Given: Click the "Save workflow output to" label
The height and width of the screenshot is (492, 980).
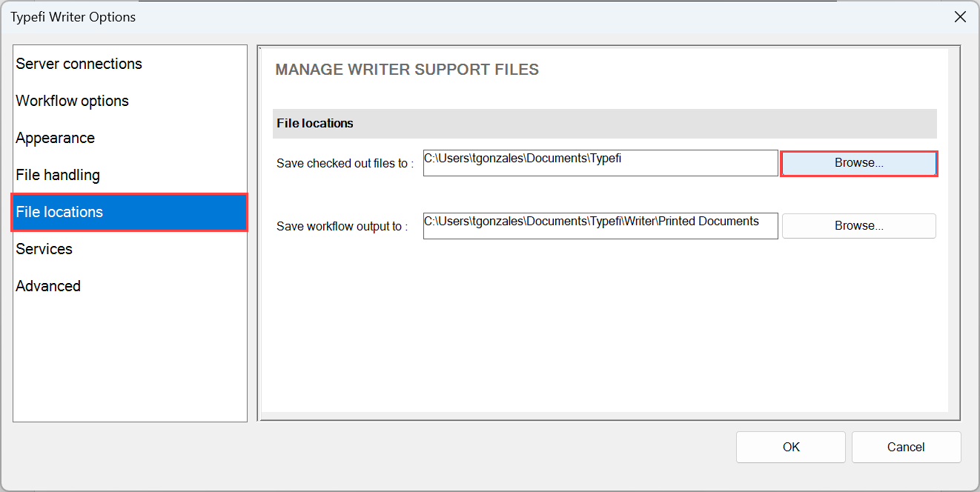Looking at the screenshot, I should coord(342,227).
